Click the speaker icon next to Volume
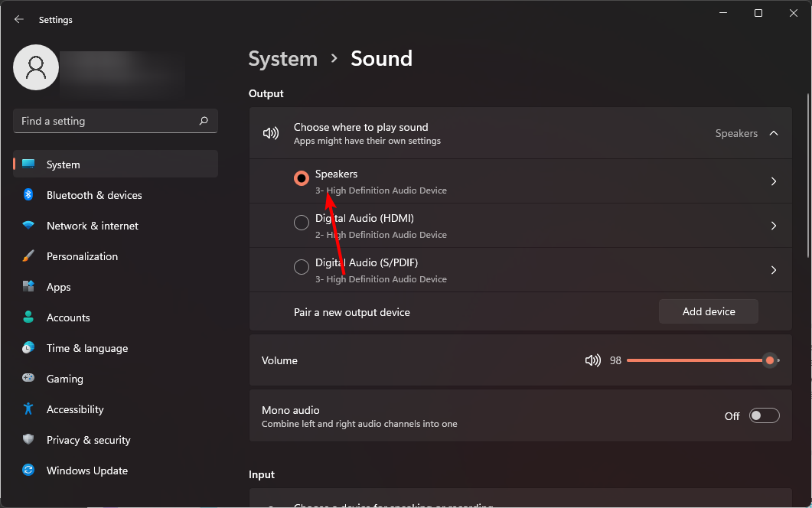This screenshot has width=812, height=508. [594, 360]
